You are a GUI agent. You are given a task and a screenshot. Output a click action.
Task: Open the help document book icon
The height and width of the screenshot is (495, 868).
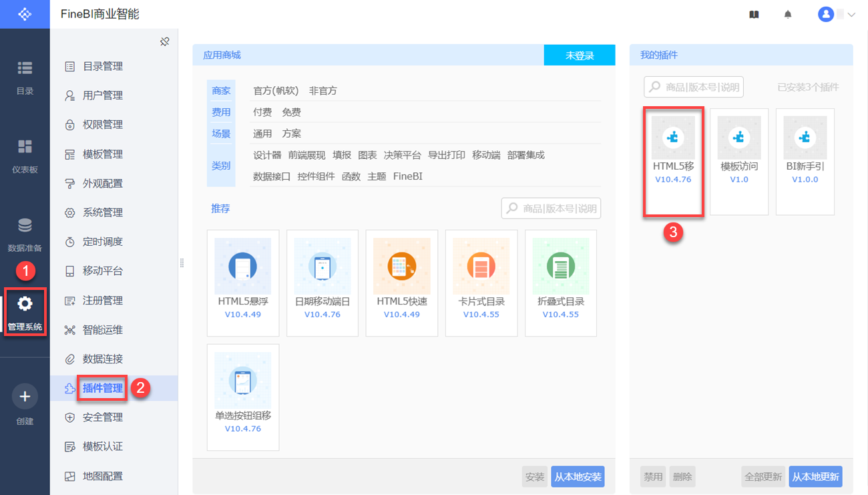[754, 14]
